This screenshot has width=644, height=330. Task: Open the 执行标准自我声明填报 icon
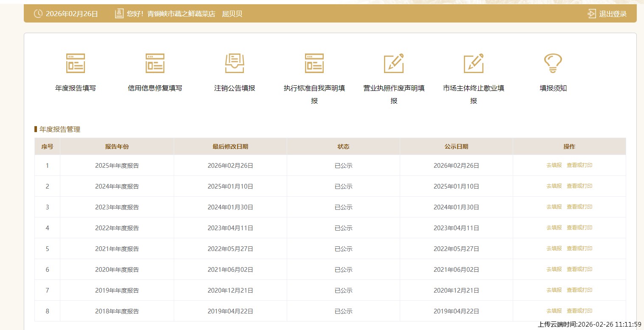tap(314, 63)
